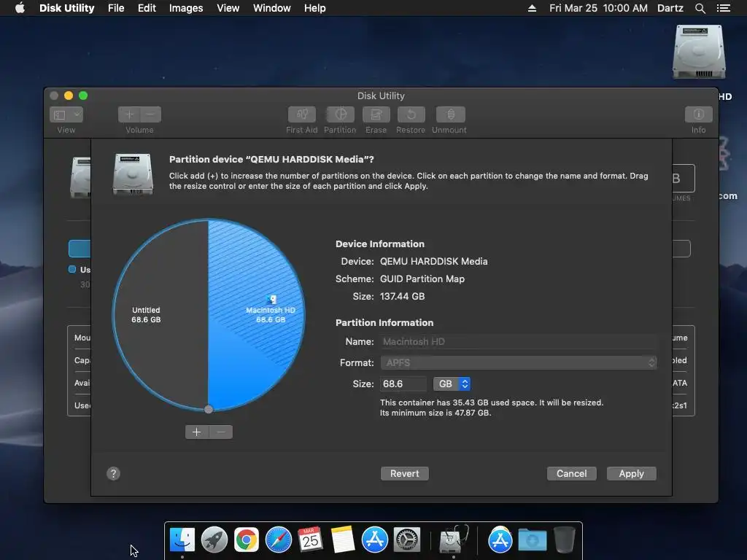The image size is (747, 560).
Task: Open the Edit menu
Action: point(147,8)
